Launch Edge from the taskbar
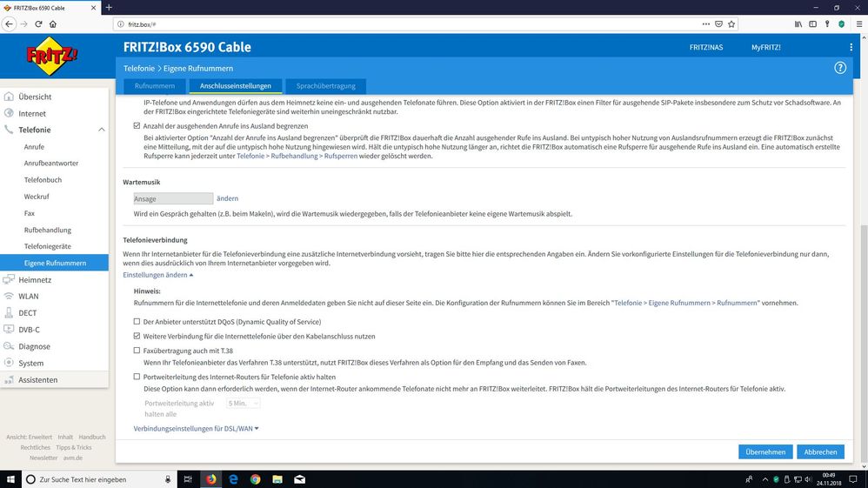The height and width of the screenshot is (488, 868). click(x=233, y=479)
